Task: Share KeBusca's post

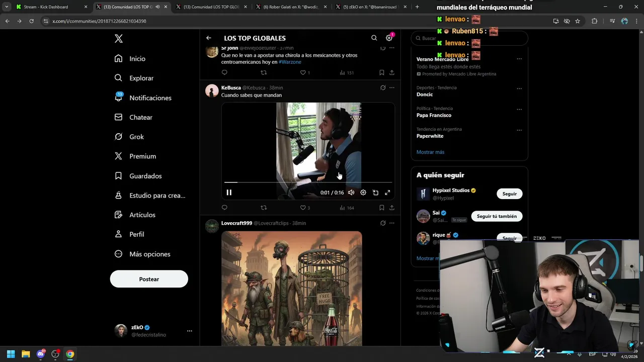Action: click(x=392, y=208)
